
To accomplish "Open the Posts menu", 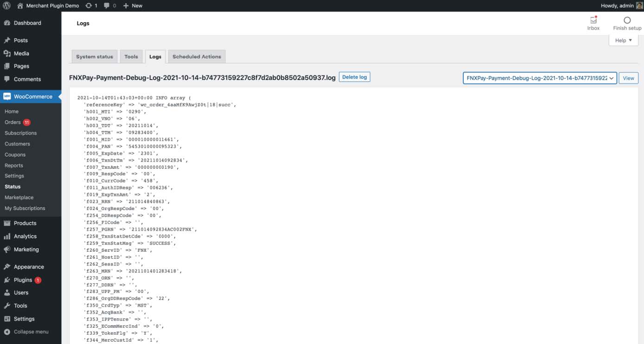I will (x=21, y=40).
